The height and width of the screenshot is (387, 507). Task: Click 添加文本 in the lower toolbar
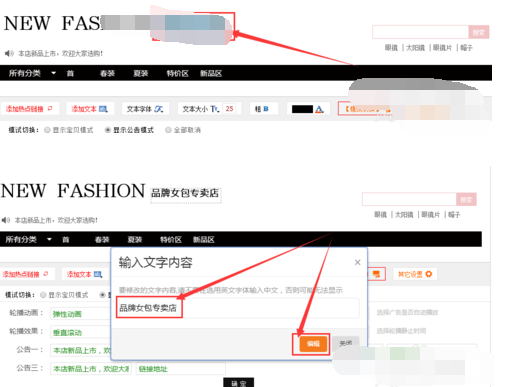pyautogui.click(x=85, y=274)
